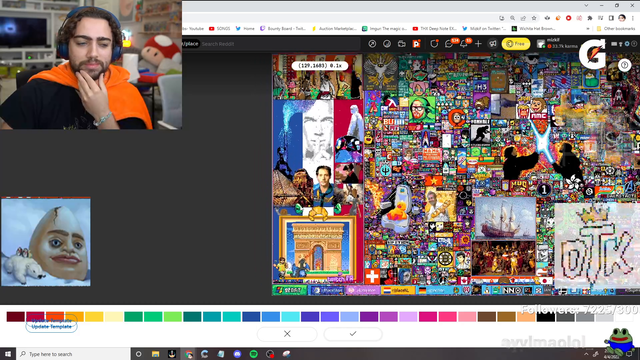Click the Chrome share page icon

pos(523,18)
